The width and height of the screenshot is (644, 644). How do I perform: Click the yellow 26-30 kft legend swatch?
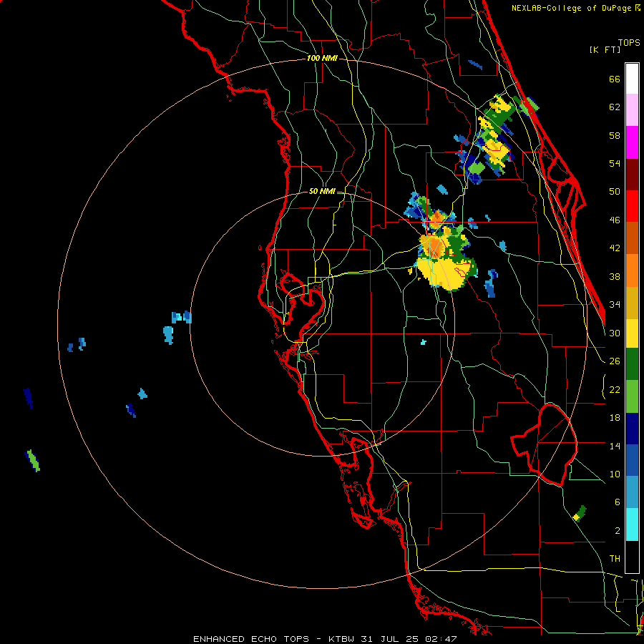click(x=632, y=333)
